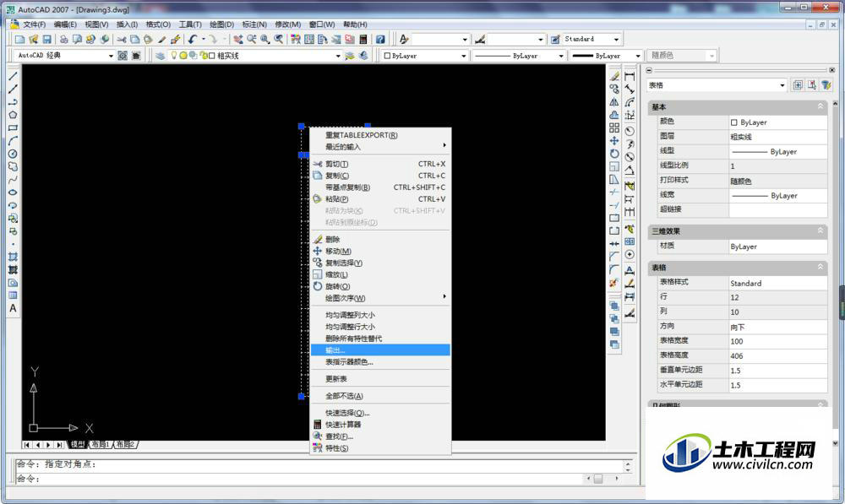Click the Quick Select funnel icon in properties
This screenshot has width=845, height=504.
point(826,85)
